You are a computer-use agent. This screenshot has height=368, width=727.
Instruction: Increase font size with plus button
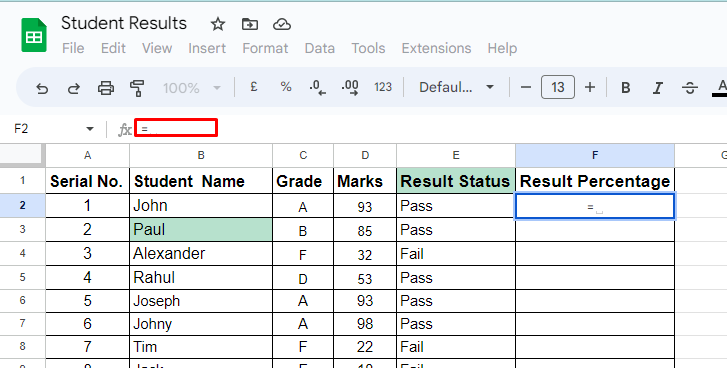(590, 87)
